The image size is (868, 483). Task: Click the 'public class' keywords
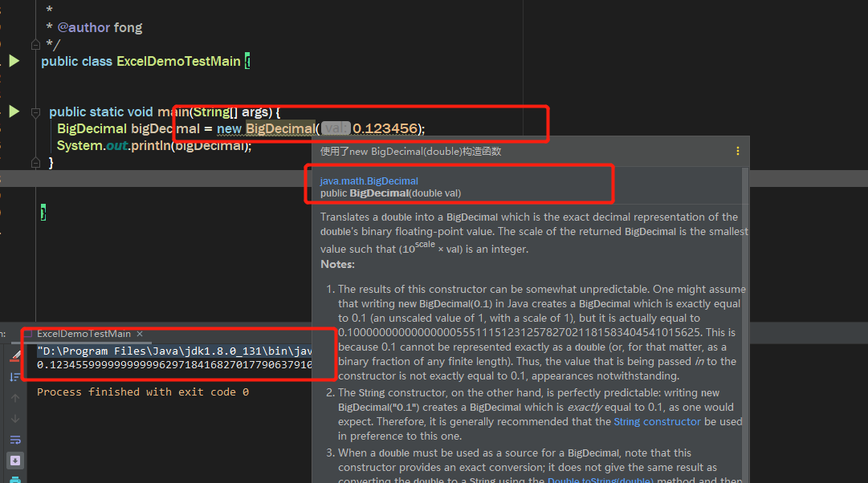click(x=76, y=62)
